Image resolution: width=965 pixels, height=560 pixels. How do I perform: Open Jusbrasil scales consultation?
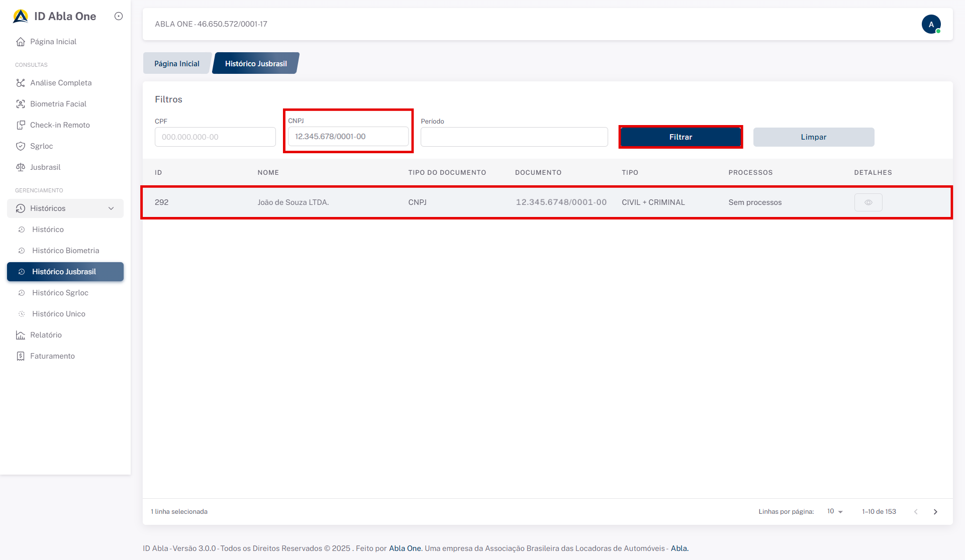click(45, 167)
